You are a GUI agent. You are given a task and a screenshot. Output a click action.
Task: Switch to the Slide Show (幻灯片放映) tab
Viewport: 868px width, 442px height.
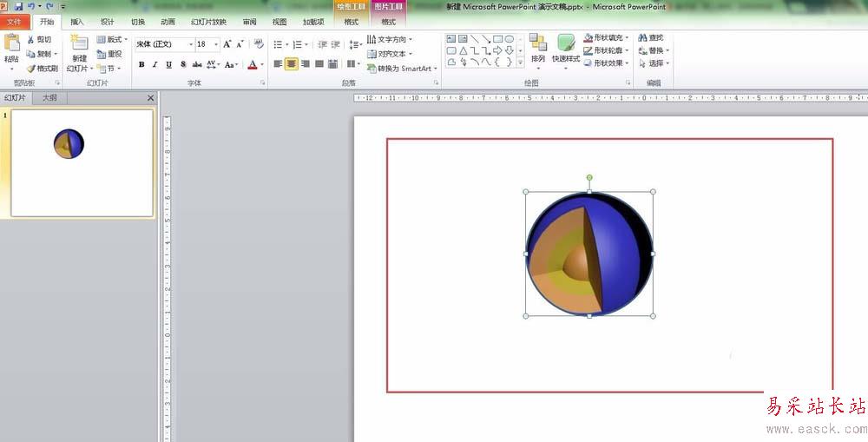(208, 22)
